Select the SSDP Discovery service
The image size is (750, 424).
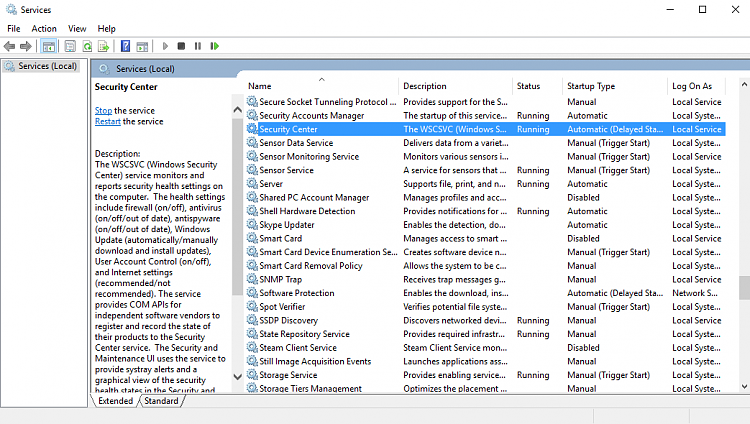pyautogui.click(x=485, y=320)
